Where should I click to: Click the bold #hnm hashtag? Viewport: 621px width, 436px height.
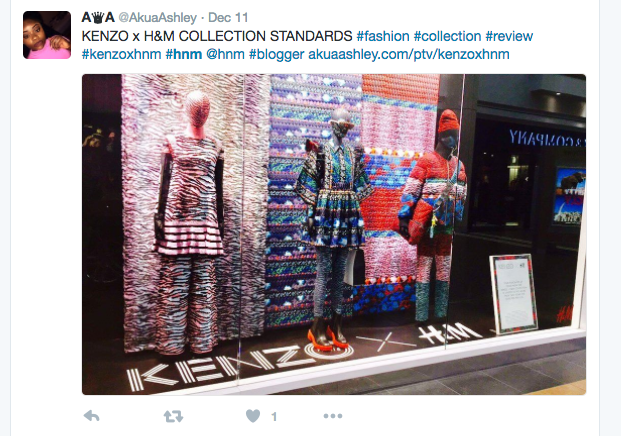click(x=184, y=54)
